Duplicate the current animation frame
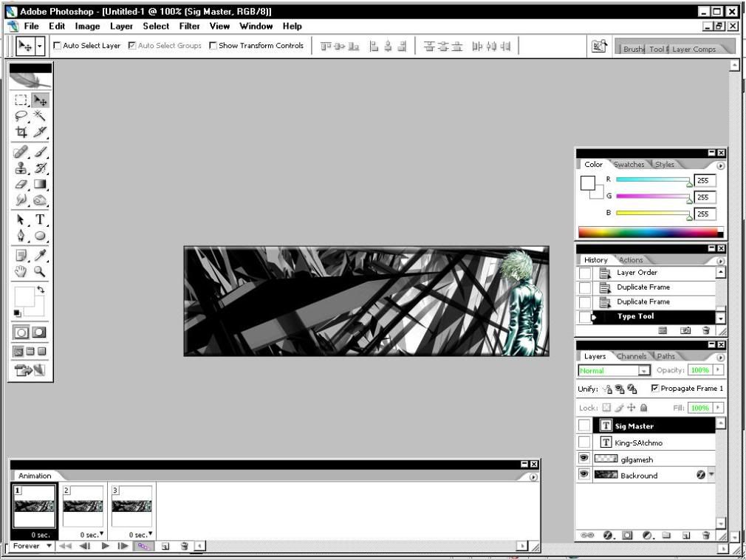Image resolution: width=746 pixels, height=560 pixels. click(x=165, y=546)
